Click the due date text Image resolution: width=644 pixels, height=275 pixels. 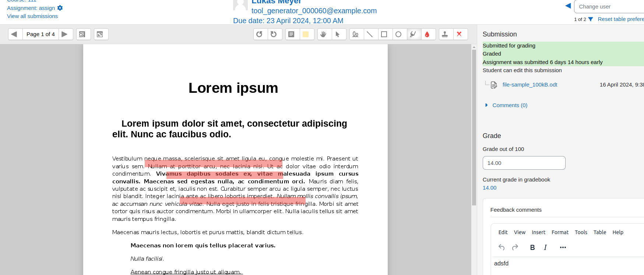pos(288,21)
